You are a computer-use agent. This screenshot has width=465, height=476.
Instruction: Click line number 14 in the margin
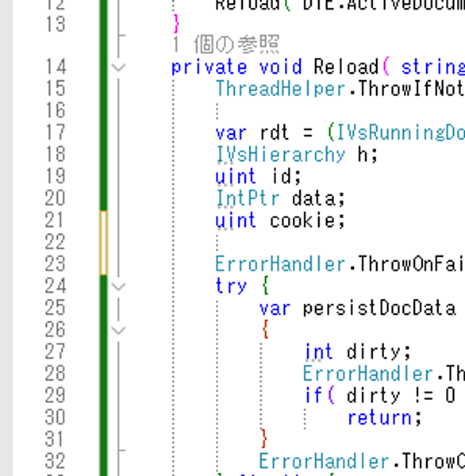tap(56, 67)
